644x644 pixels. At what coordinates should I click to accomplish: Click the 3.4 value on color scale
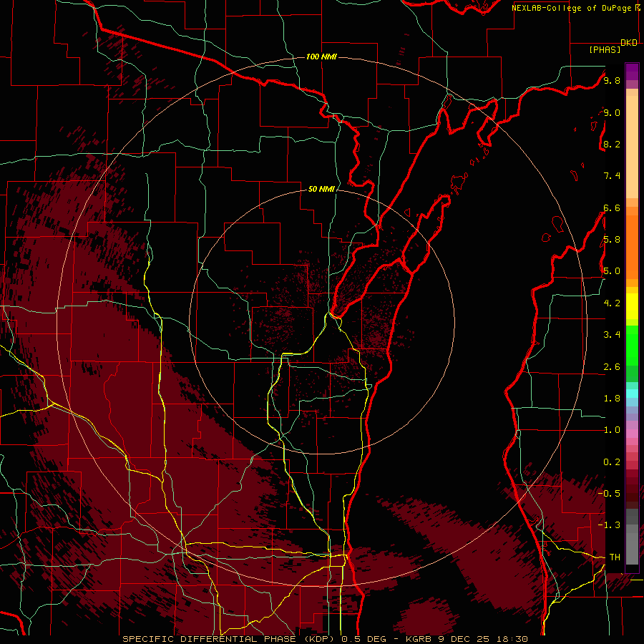[x=612, y=335]
